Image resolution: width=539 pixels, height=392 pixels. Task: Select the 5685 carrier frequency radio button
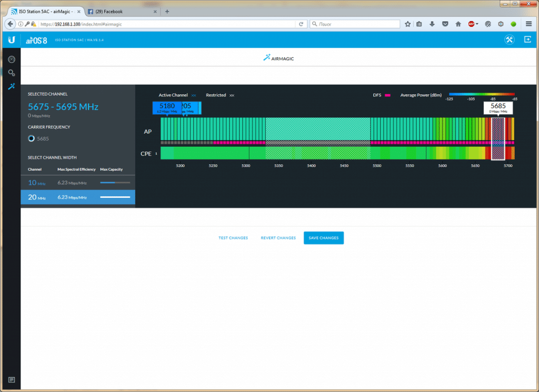click(32, 138)
